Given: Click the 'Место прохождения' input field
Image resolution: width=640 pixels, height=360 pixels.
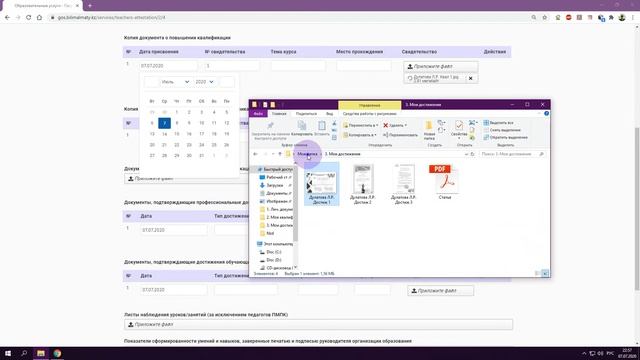Looking at the screenshot, I should click(x=364, y=66).
